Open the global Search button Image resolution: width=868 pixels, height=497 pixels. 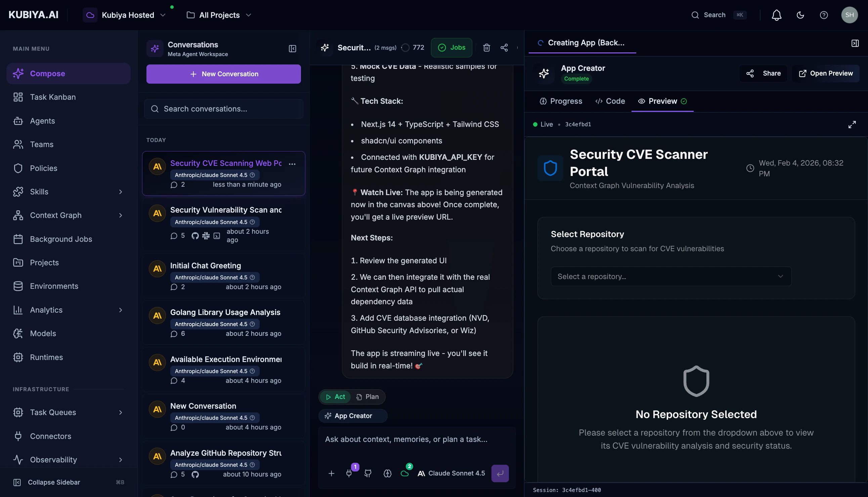click(719, 15)
